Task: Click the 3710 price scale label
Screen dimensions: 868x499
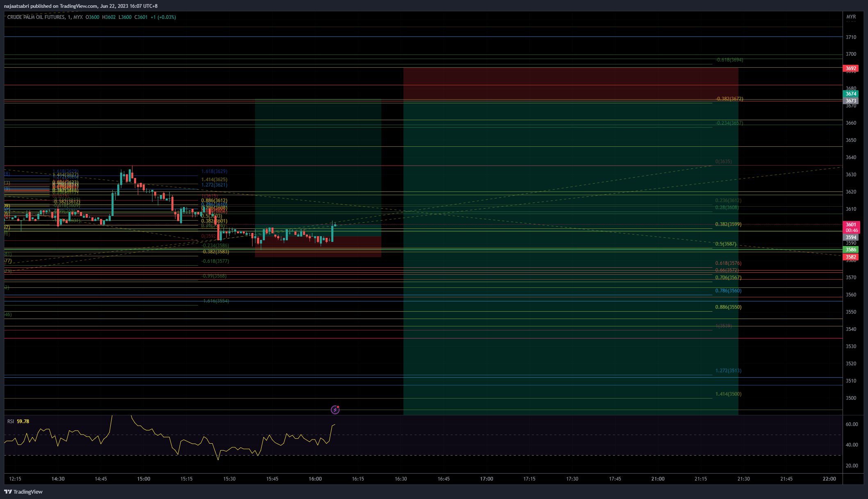Action: tap(851, 37)
